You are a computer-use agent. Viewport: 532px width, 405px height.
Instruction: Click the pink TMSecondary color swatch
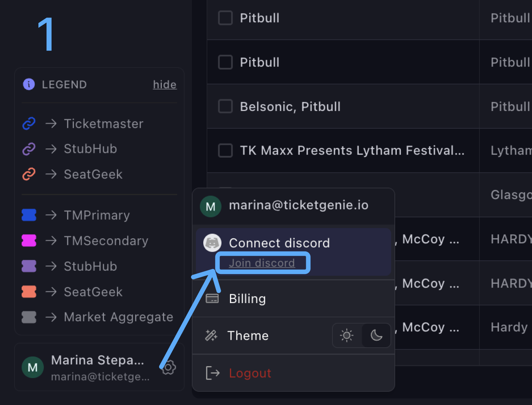(x=29, y=241)
